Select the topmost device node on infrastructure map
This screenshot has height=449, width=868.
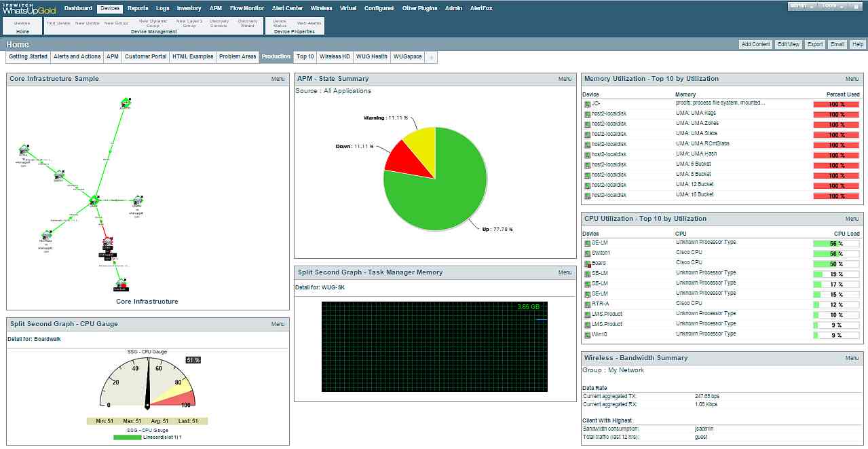point(126,103)
